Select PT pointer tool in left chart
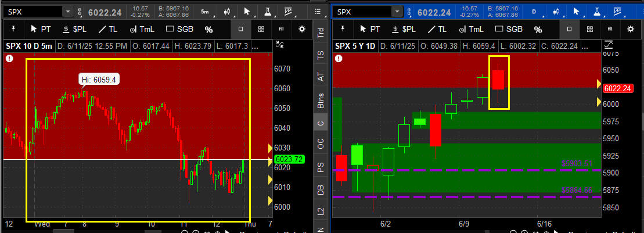This screenshot has height=233, width=644. 41,29
